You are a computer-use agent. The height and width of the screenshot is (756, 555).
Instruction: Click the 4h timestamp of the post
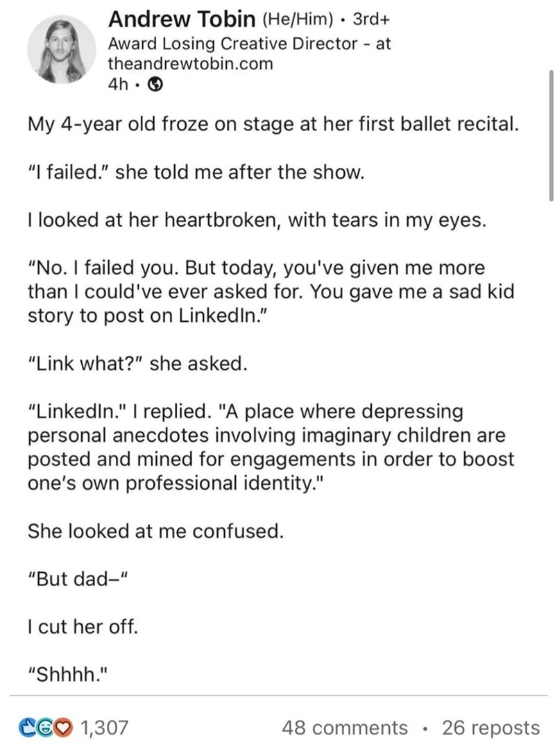point(117,84)
